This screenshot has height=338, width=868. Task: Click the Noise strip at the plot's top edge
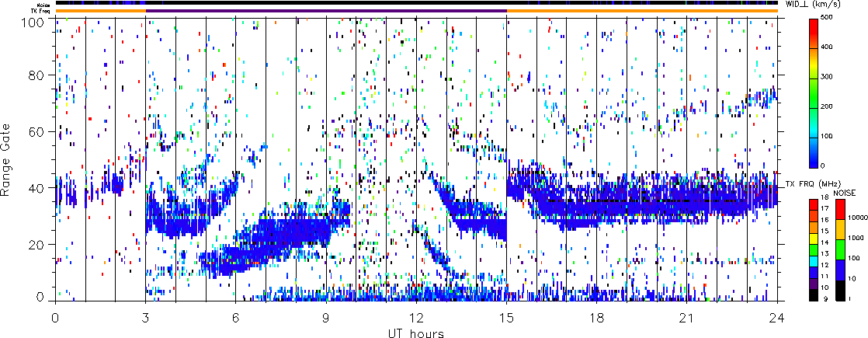(416, 3)
